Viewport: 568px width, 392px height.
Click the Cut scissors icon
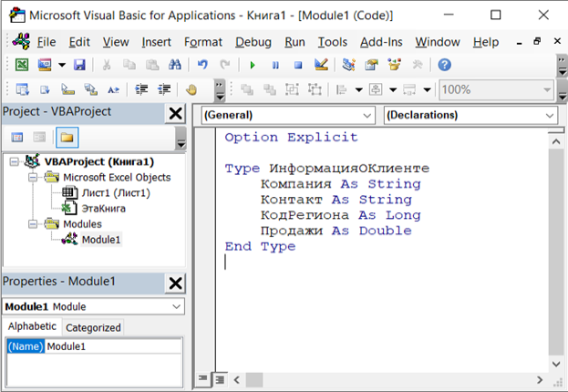pyautogui.click(x=107, y=66)
